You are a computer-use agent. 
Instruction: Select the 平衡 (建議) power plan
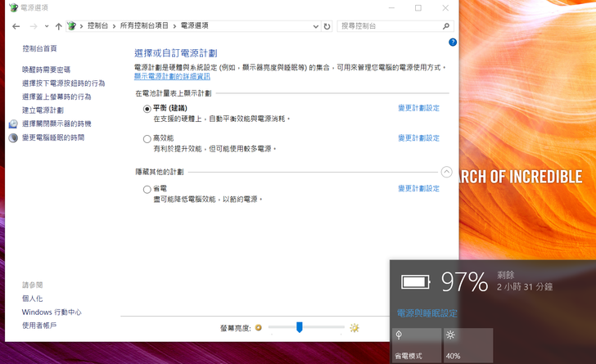[x=147, y=108]
